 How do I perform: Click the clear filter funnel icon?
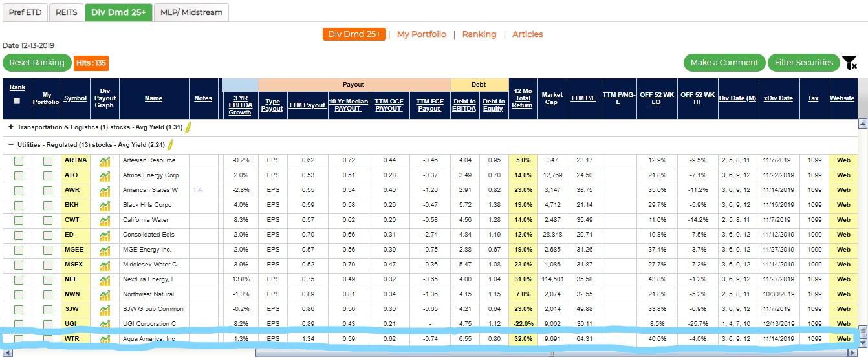pos(850,63)
